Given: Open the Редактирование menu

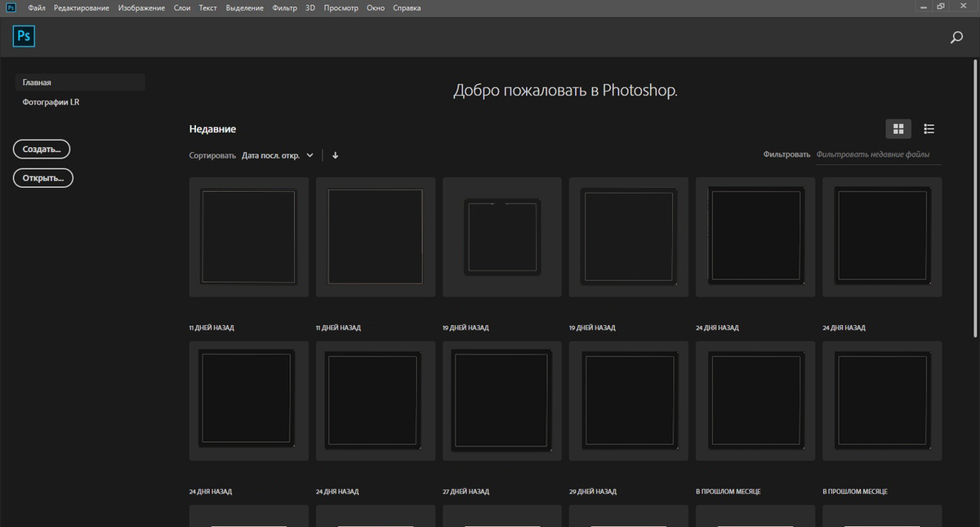Looking at the screenshot, I should (81, 7).
